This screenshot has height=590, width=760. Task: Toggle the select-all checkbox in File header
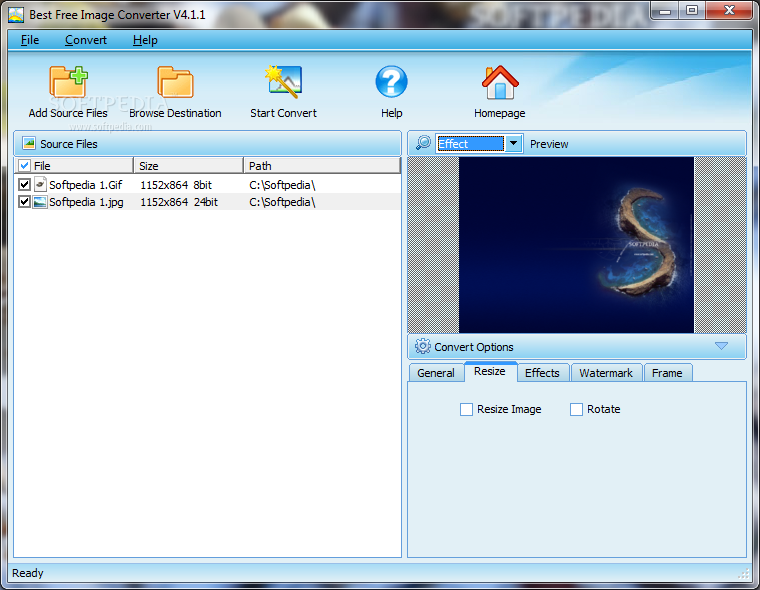click(24, 166)
